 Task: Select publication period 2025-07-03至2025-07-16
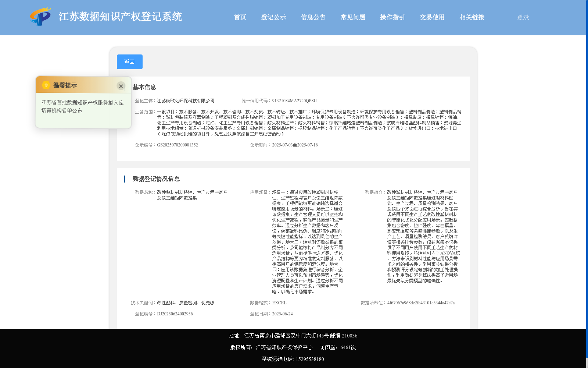(x=295, y=145)
